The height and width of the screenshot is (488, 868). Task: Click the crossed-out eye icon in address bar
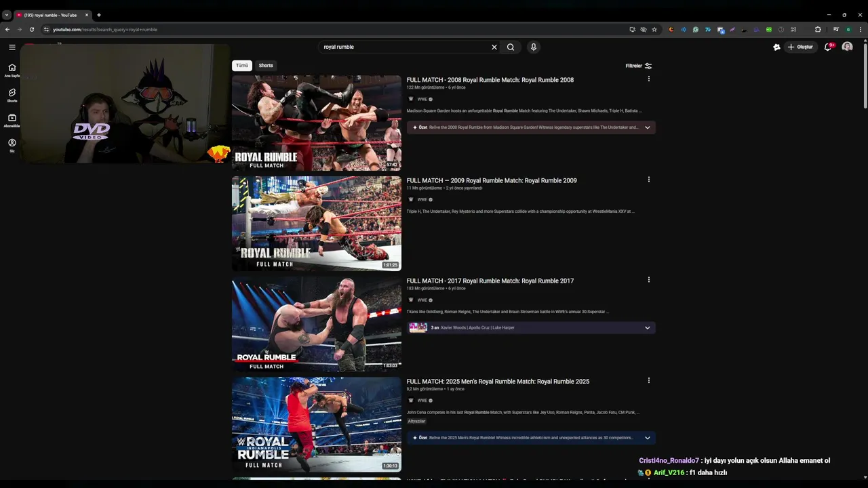tap(644, 29)
